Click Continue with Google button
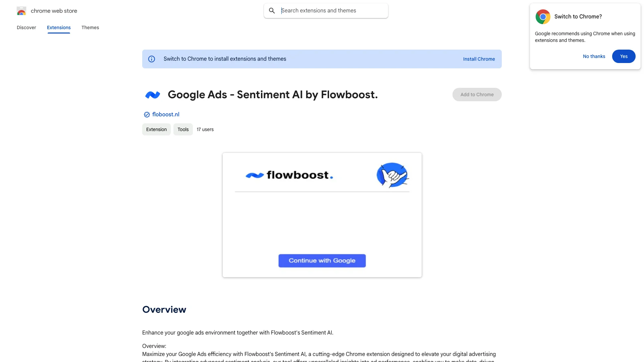This screenshot has width=644, height=362. (322, 260)
